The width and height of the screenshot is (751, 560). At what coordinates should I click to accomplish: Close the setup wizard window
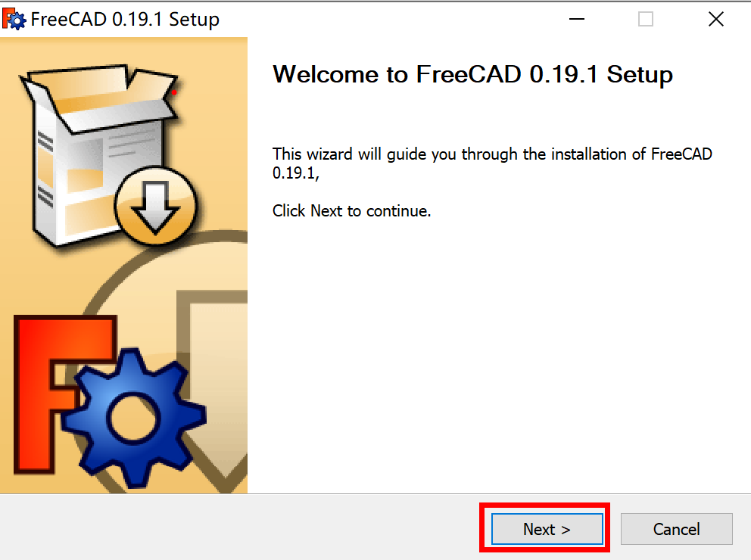[x=715, y=18]
